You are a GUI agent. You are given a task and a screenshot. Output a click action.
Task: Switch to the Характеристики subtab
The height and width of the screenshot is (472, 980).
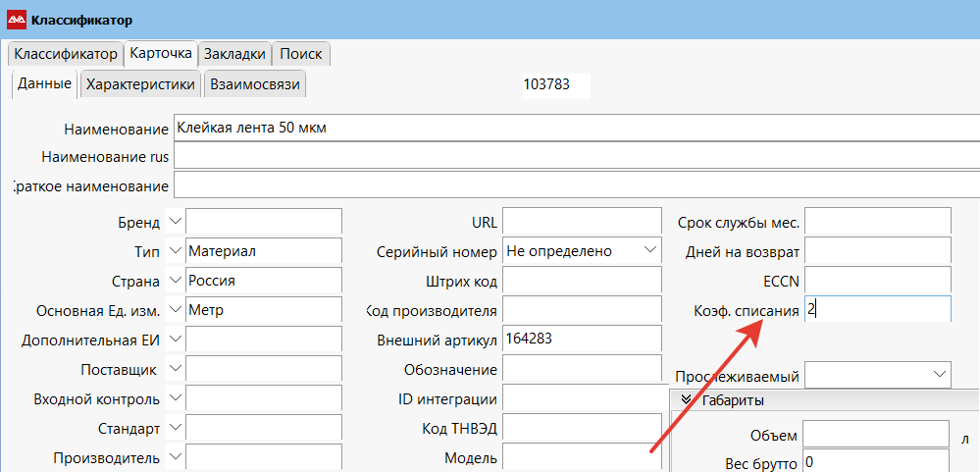click(140, 84)
